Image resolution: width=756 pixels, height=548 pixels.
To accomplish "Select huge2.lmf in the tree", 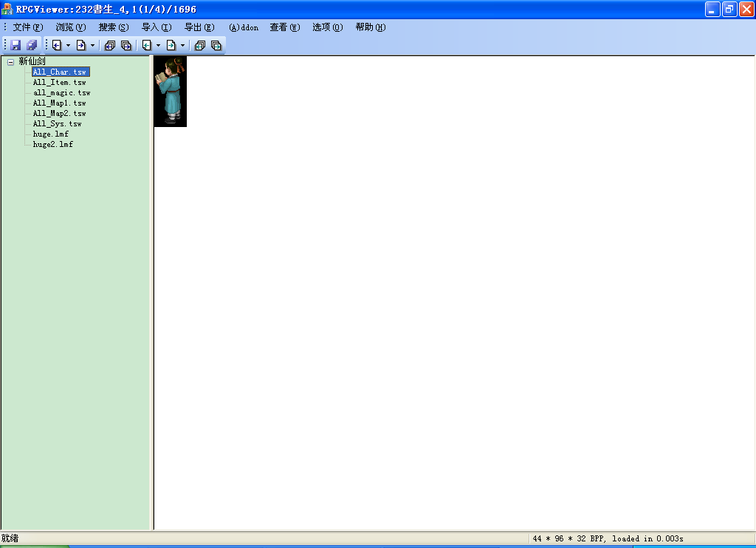I will (x=53, y=144).
